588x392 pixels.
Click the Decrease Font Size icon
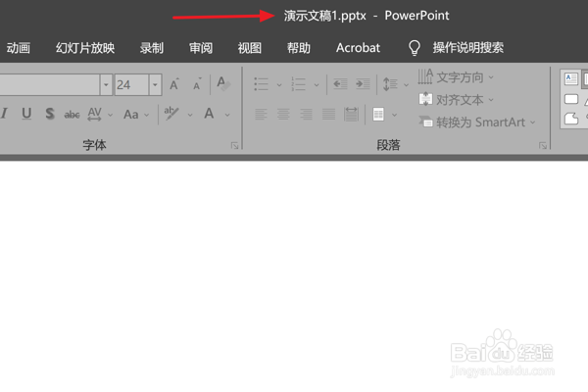coord(197,84)
